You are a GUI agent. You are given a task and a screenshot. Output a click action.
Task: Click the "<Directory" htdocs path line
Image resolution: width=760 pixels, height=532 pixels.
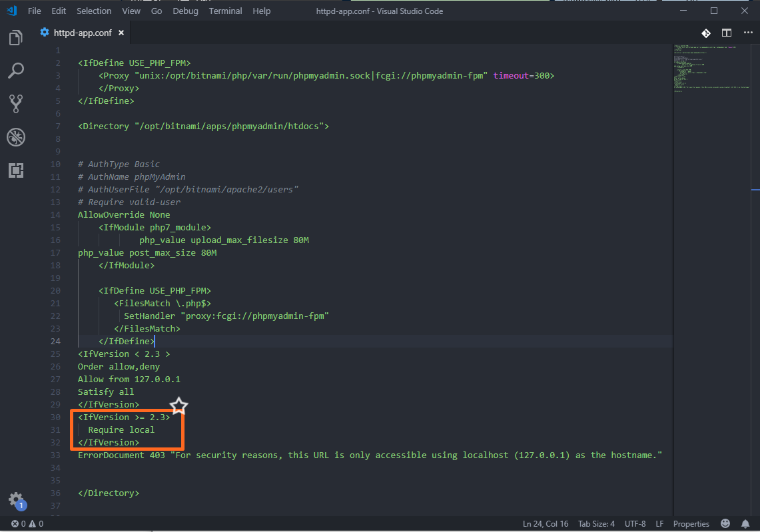click(203, 126)
